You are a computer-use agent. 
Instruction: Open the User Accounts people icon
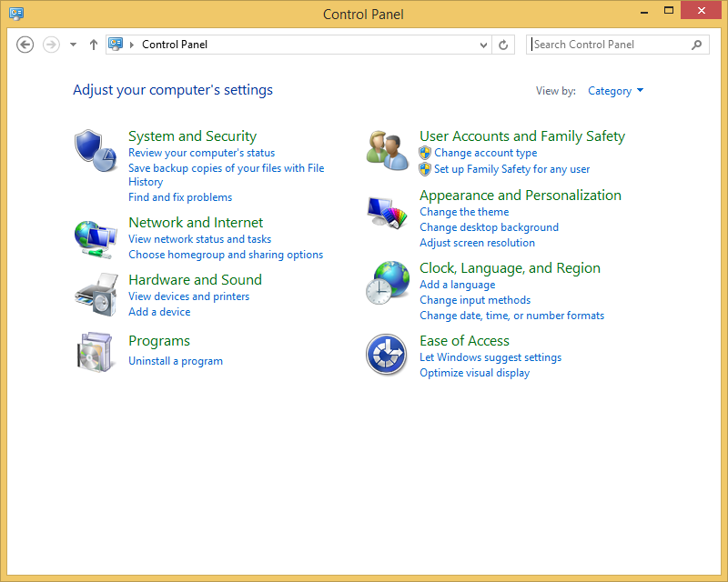pos(388,150)
